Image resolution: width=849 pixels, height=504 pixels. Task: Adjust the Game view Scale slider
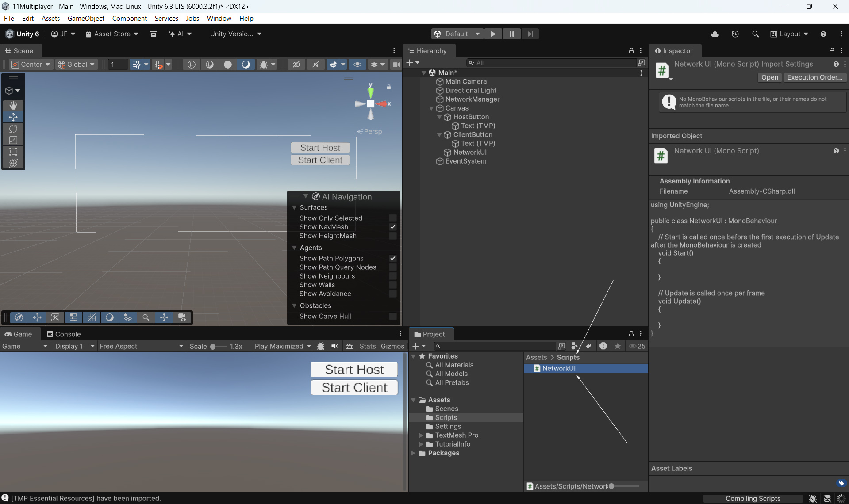pos(213,347)
